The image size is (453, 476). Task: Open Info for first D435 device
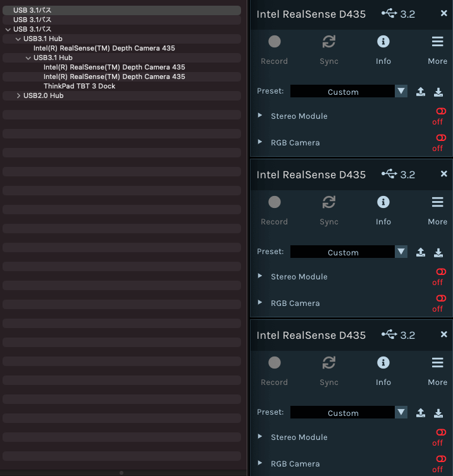click(x=383, y=42)
